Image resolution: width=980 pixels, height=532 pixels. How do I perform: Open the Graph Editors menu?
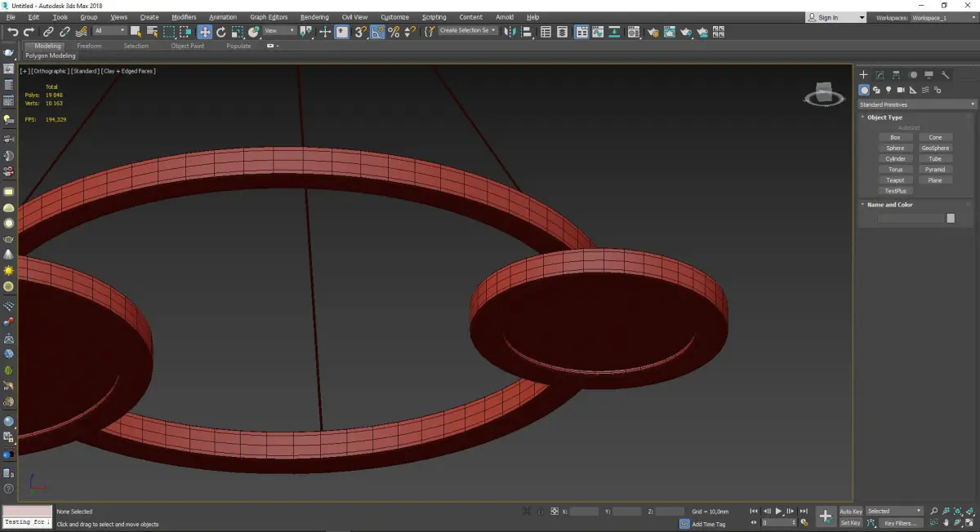click(x=269, y=17)
